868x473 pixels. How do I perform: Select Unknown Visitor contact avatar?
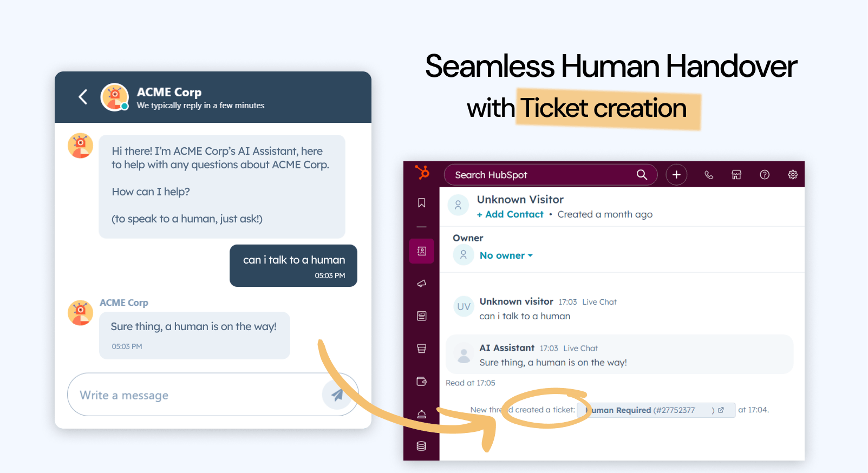[458, 205]
